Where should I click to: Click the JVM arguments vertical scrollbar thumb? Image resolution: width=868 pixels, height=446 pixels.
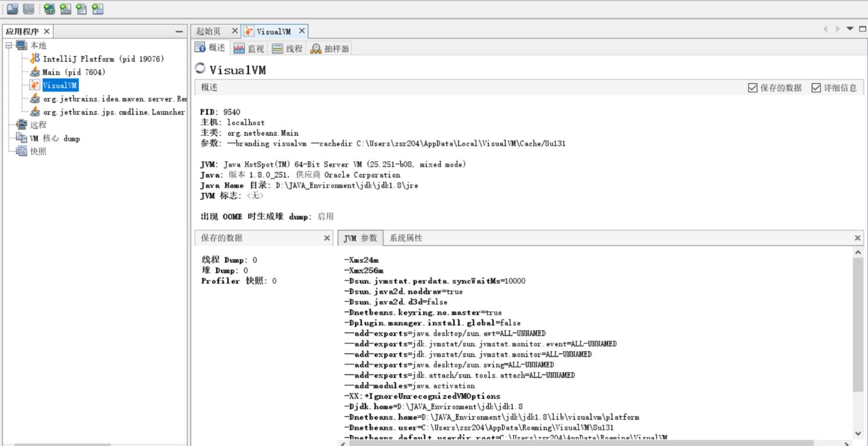[858, 324]
